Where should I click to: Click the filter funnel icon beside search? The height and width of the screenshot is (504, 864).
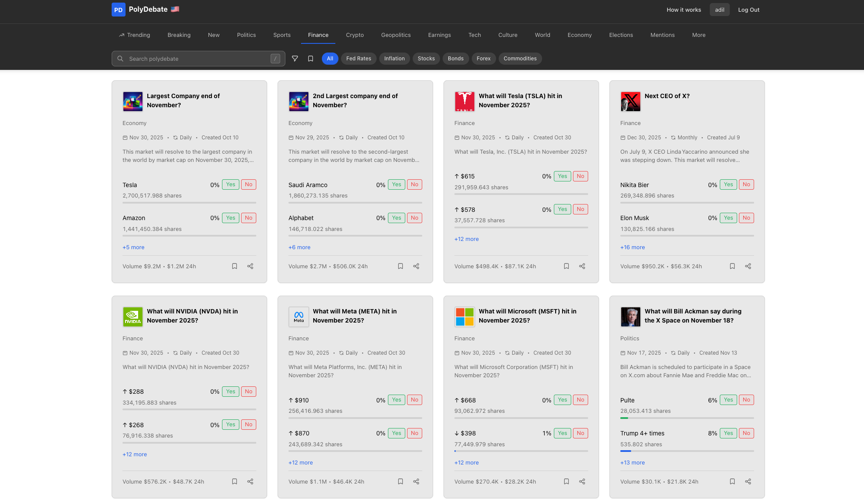point(295,59)
